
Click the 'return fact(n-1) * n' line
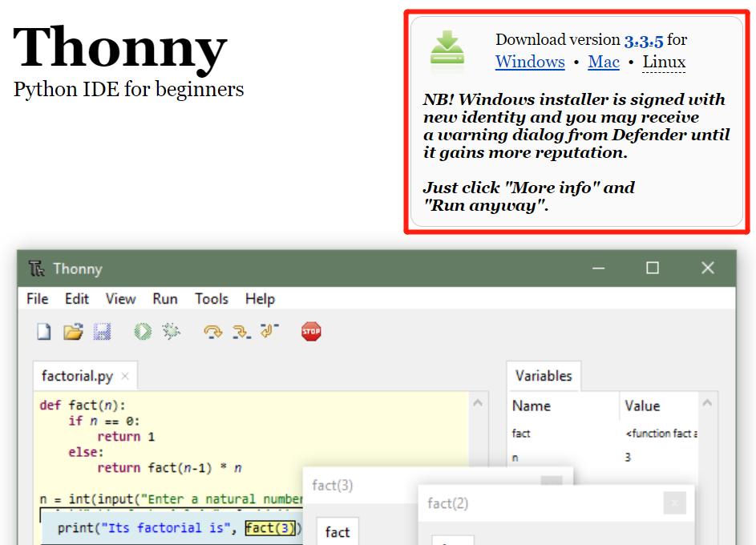[169, 468]
